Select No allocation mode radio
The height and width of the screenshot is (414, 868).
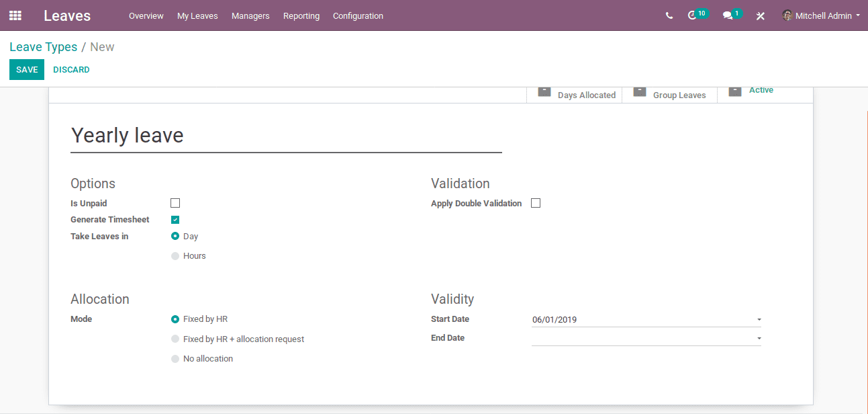(x=175, y=359)
